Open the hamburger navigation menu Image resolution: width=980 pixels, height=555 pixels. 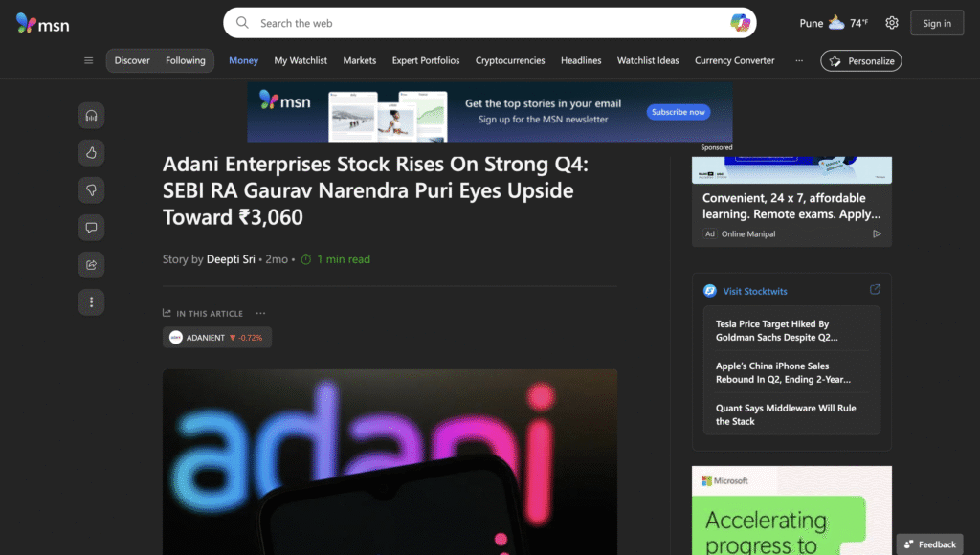coord(89,60)
